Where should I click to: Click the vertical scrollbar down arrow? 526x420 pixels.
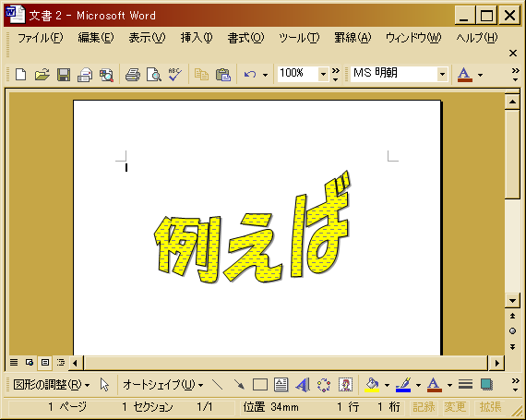coord(512,301)
